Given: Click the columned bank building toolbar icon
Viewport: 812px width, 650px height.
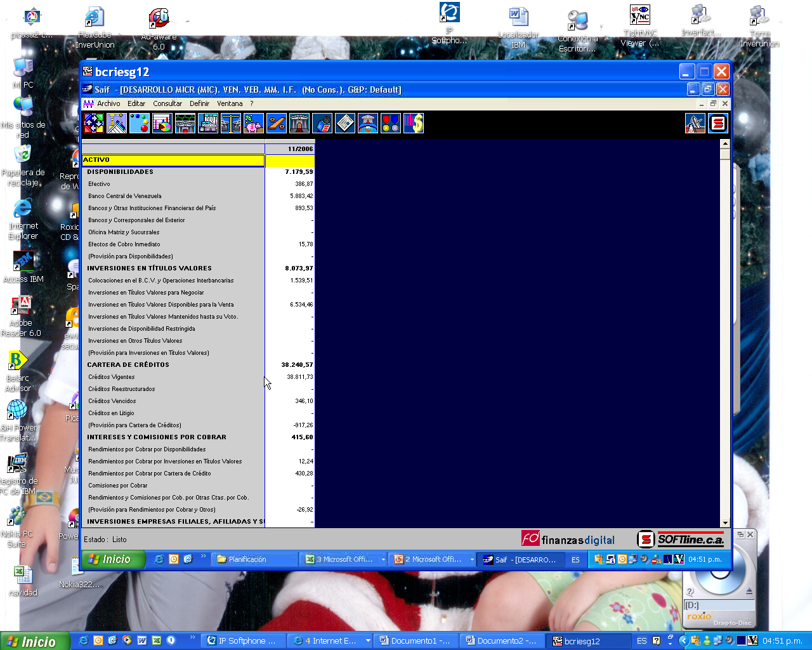Looking at the screenshot, I should 299,123.
